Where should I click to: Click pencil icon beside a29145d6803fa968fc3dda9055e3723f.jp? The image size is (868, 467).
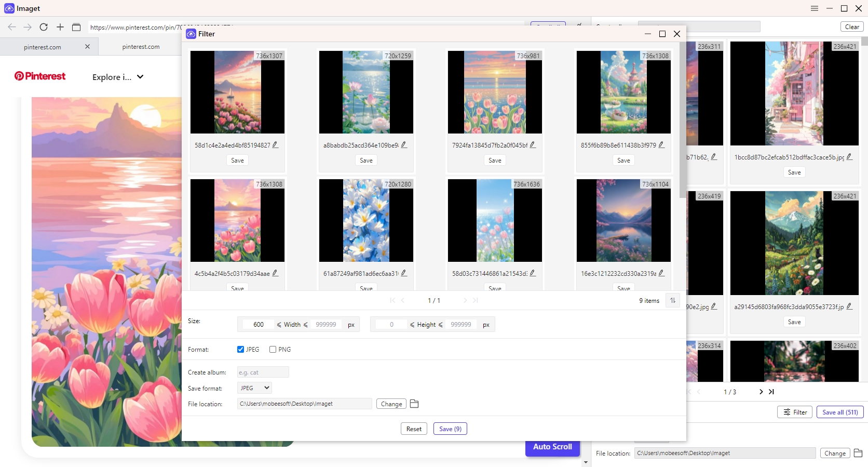tap(849, 306)
